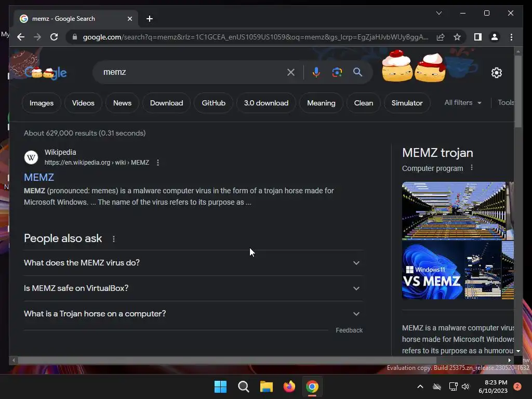Bookmark this page with the star icon
This screenshot has width=532, height=399.
(x=457, y=37)
